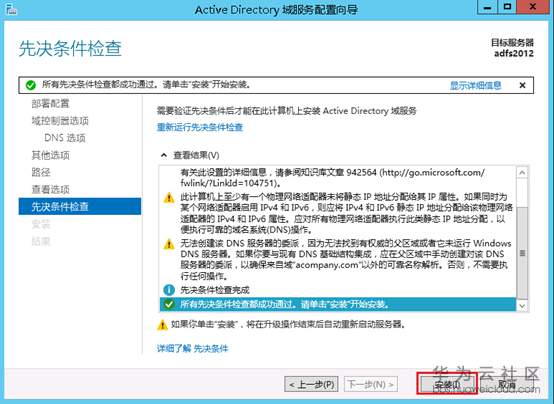Click warning icon beside restart notice

tap(162, 324)
